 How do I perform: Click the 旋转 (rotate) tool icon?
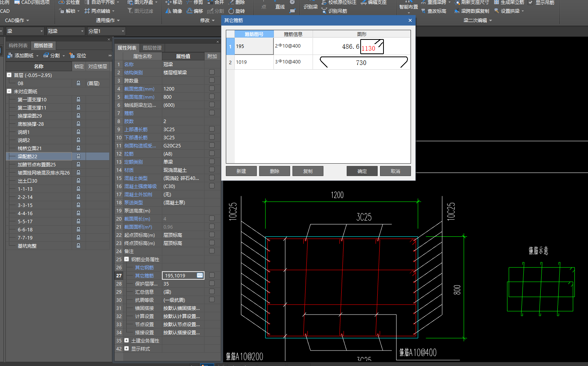coord(231,11)
